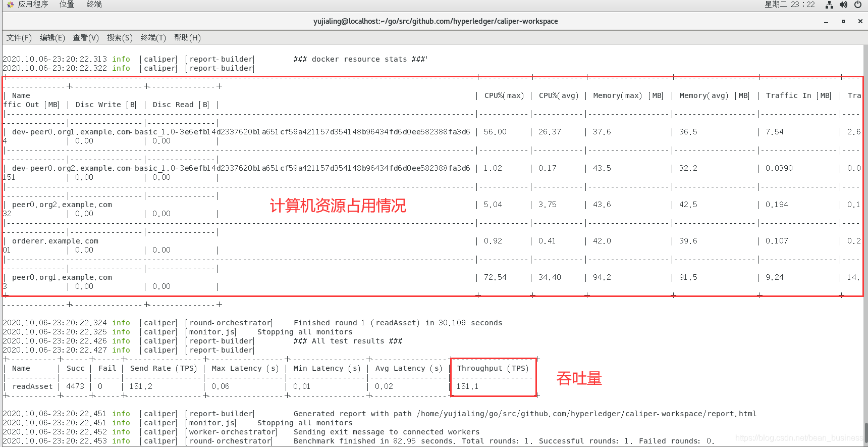Image resolution: width=868 pixels, height=447 pixels.
Task: Click the applications icon in top panel
Action: point(10,5)
